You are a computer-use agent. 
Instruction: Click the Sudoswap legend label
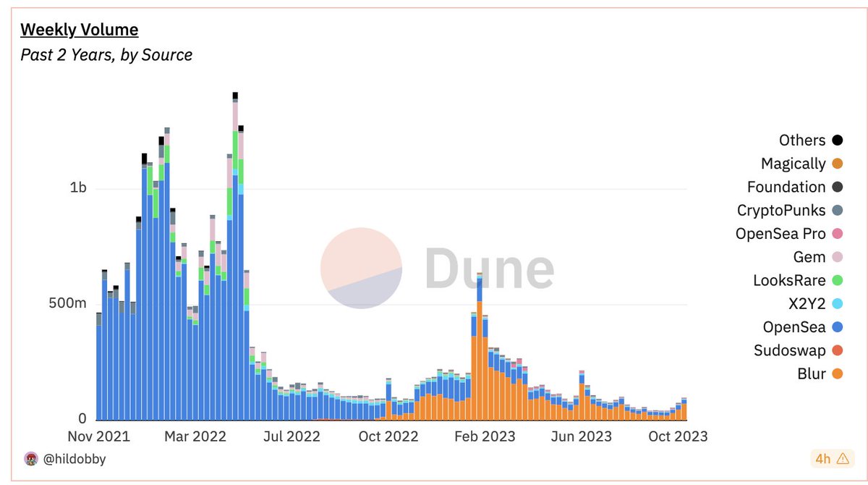(x=789, y=350)
